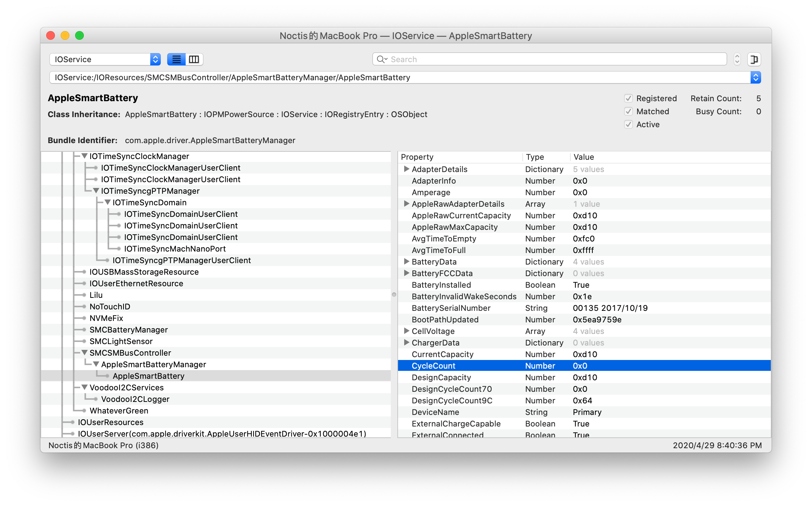Select the AppleSmartBattery tree node
The width and height of the screenshot is (812, 506).
(x=149, y=376)
